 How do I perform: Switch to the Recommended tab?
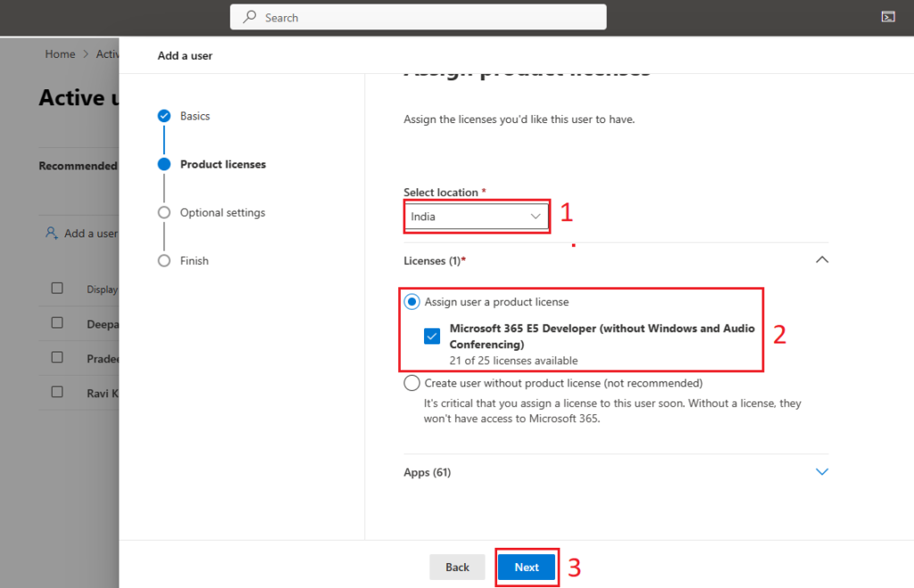tap(78, 165)
